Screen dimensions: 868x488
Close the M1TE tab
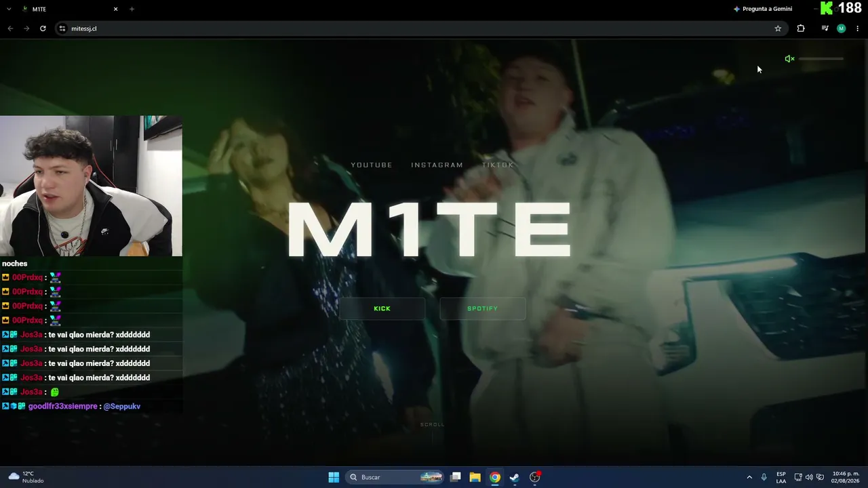tap(115, 9)
